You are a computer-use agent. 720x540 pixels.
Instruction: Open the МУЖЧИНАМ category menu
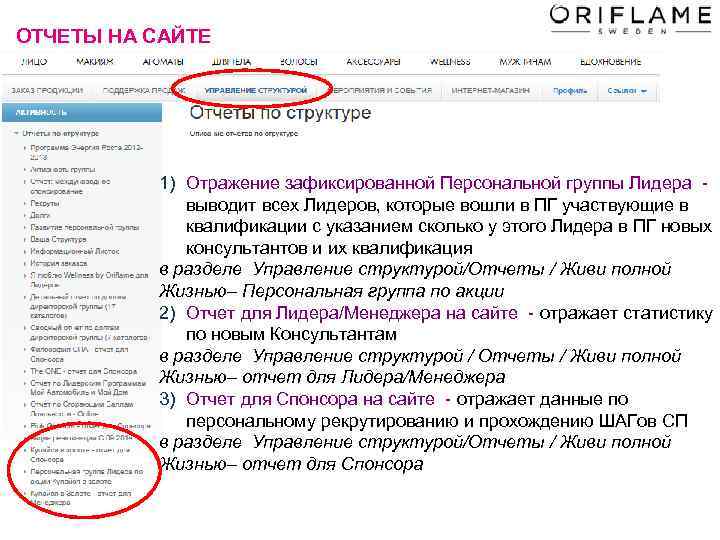coord(525,62)
